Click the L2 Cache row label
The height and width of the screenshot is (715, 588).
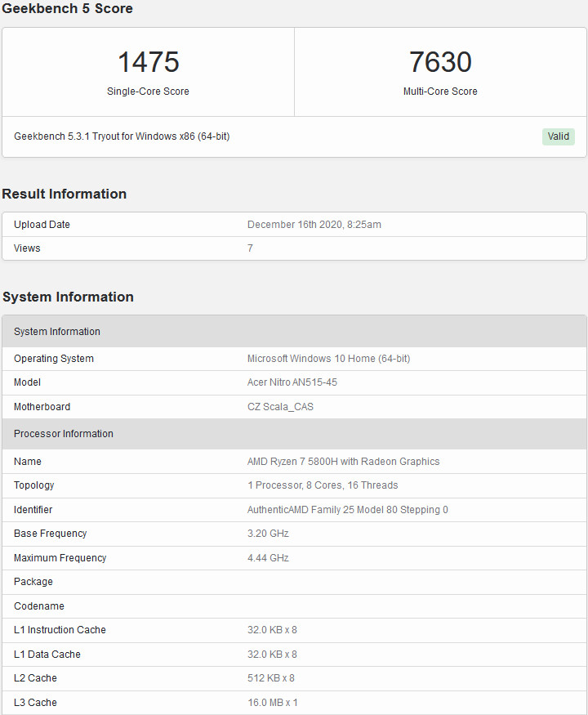[x=35, y=678]
